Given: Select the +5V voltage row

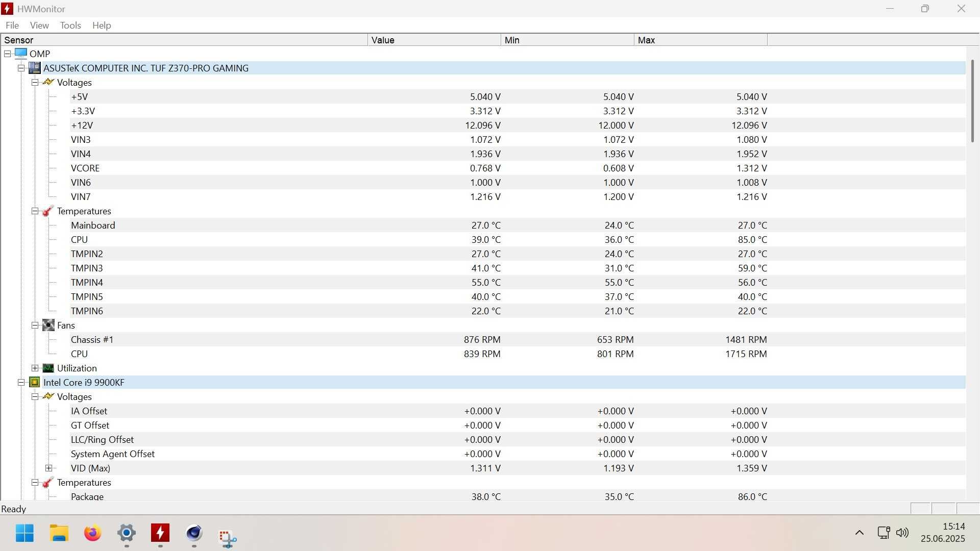Looking at the screenshot, I should point(518,96).
